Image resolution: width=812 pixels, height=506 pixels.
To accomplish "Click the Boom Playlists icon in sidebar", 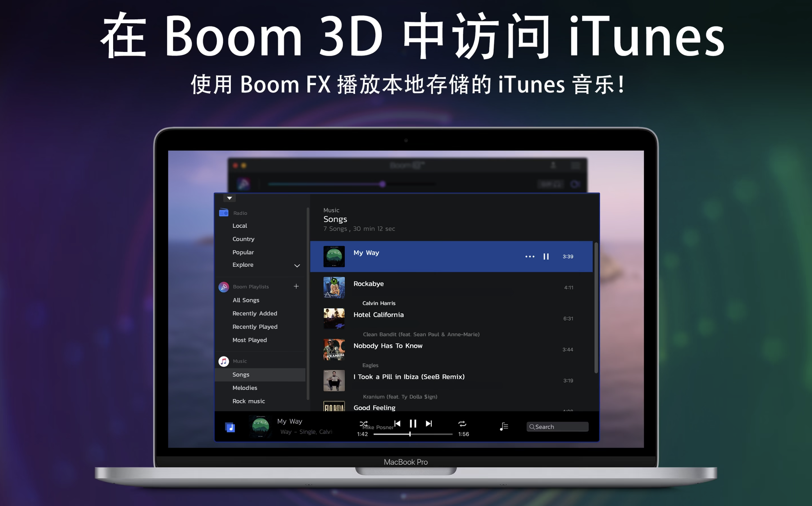I will pyautogui.click(x=224, y=286).
